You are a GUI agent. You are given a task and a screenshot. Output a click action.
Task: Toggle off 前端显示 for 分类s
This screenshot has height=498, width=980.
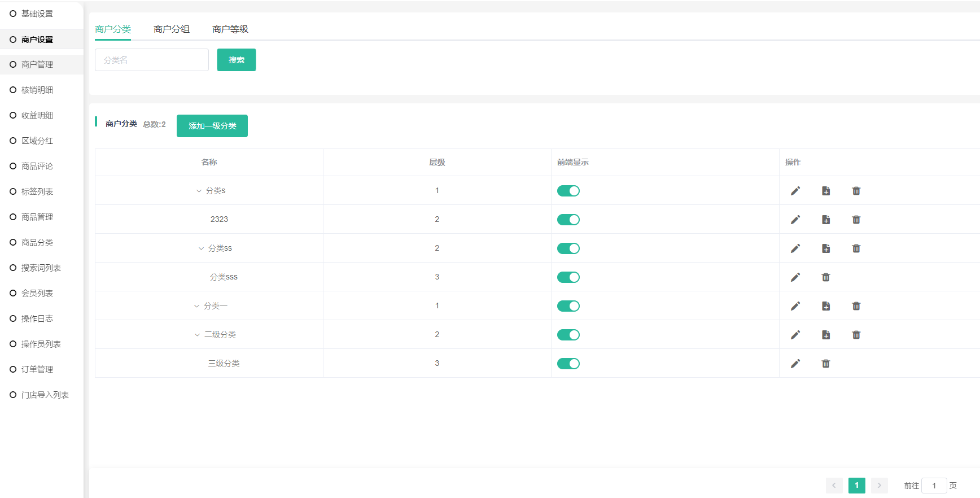point(568,191)
